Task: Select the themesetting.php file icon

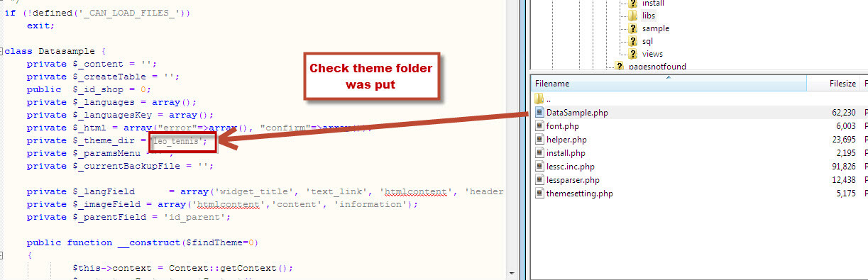Action: coord(539,193)
